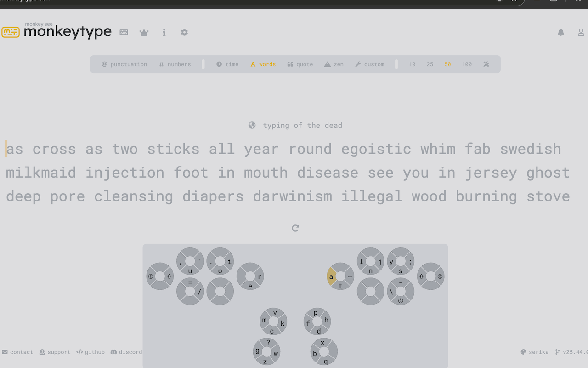Click the keyboard start-test icon in header
The image size is (588, 368).
124,32
